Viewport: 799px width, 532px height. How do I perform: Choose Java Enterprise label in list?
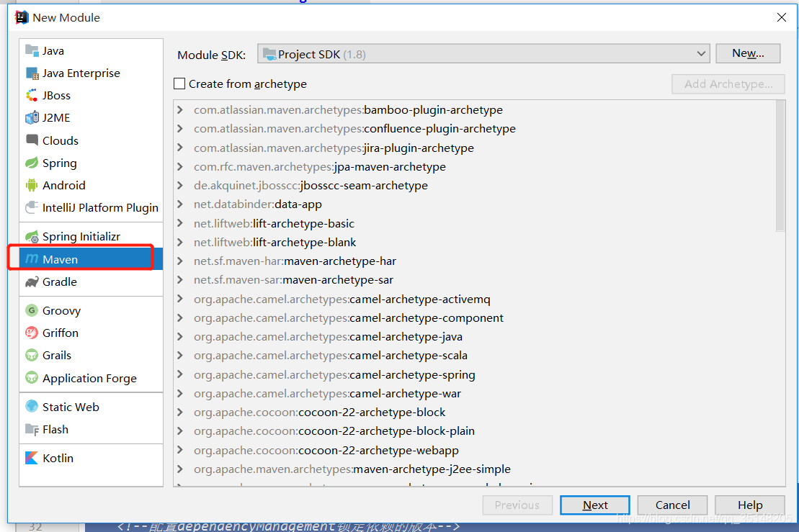[81, 73]
